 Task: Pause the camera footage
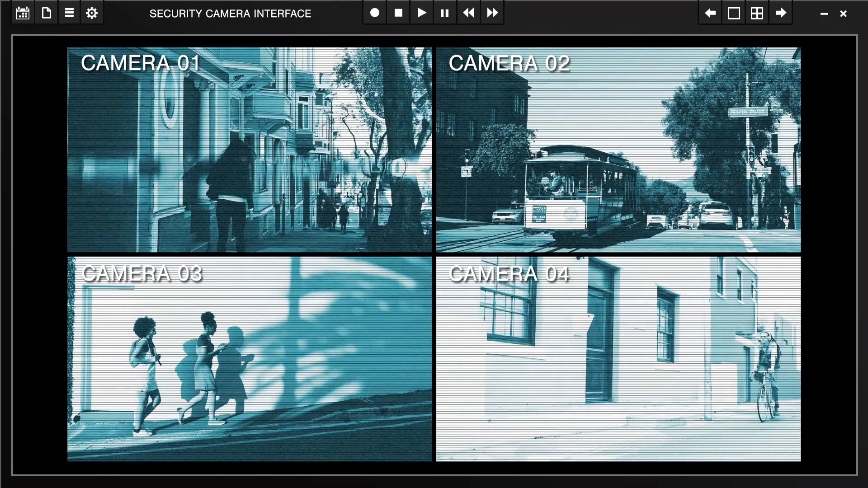pyautogui.click(x=445, y=13)
